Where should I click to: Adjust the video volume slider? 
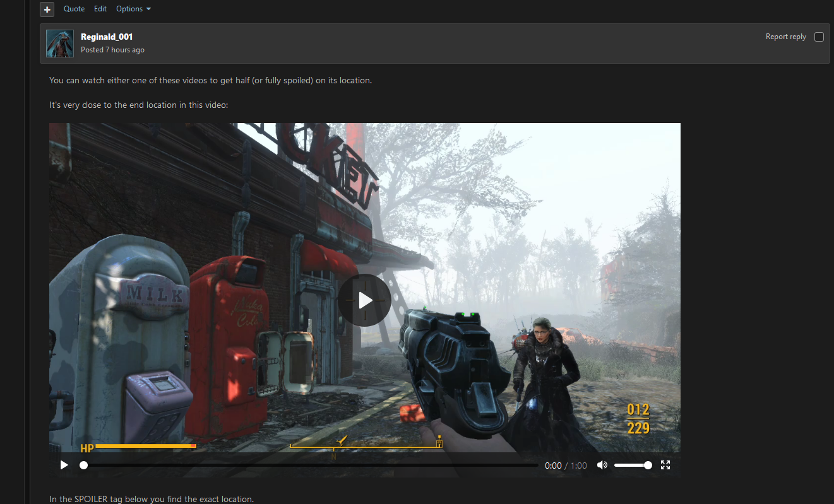click(633, 466)
